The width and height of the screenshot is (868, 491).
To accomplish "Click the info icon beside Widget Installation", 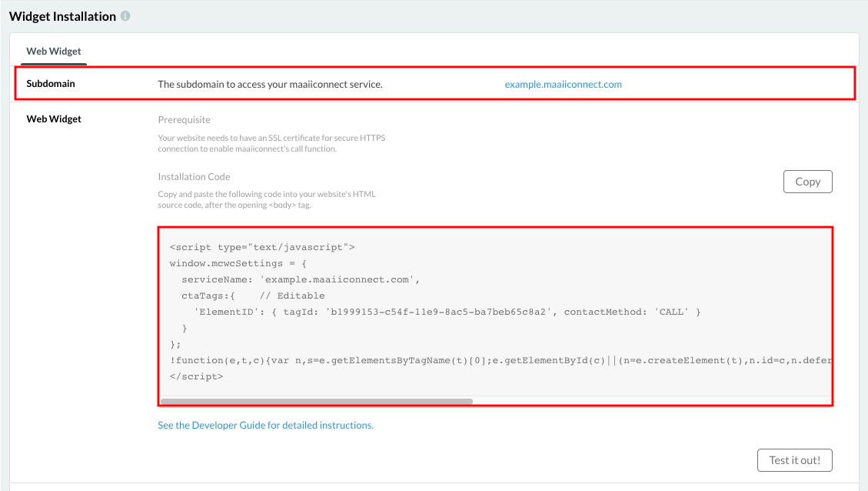I will [x=125, y=16].
